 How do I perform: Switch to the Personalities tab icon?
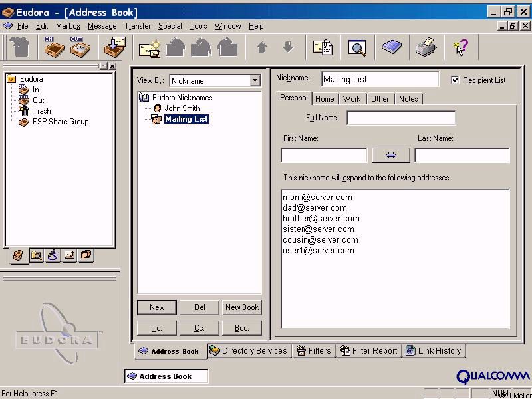[x=86, y=255]
